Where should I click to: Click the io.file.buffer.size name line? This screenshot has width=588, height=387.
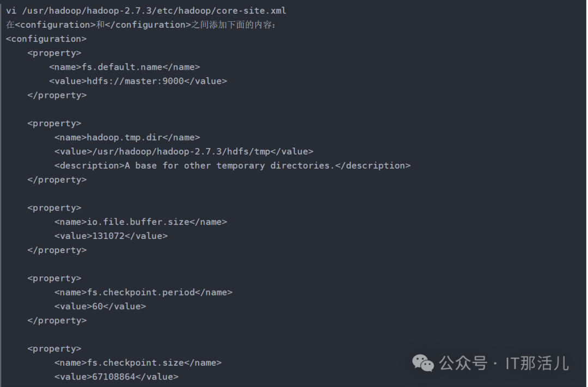click(140, 222)
